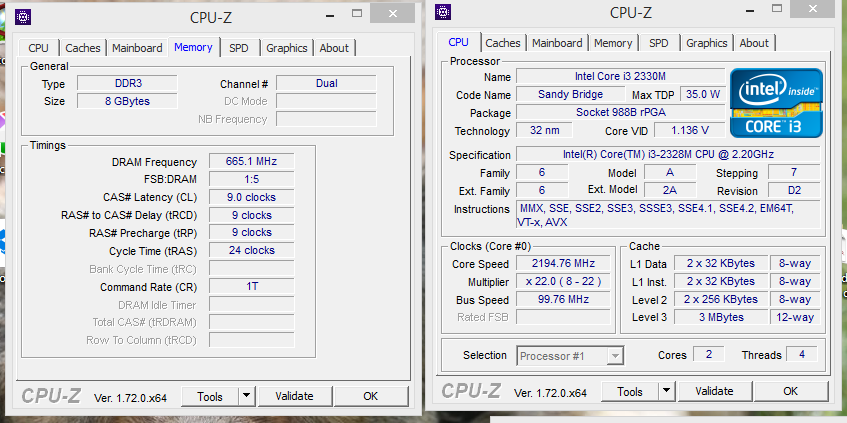Screen dimensions: 847x423
Task: Select the Memory tab in the left window
Action: (193, 47)
